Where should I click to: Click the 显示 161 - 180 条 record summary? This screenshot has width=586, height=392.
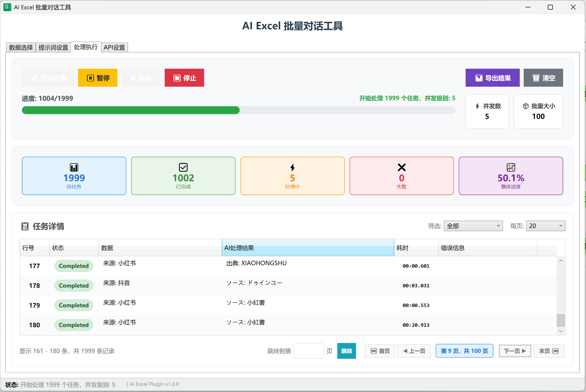[x=67, y=351]
